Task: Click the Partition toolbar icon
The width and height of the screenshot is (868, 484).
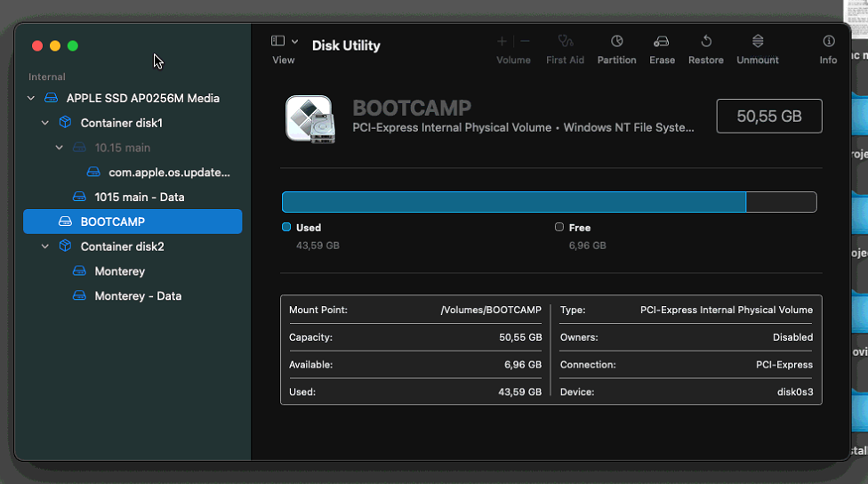Action: [616, 42]
